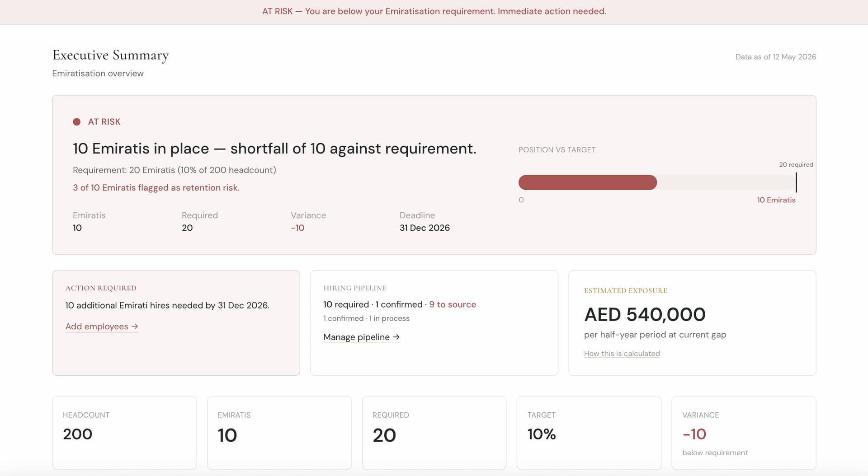Click the REQUIRED 20 stat card
The height and width of the screenshot is (476, 868).
click(x=434, y=433)
